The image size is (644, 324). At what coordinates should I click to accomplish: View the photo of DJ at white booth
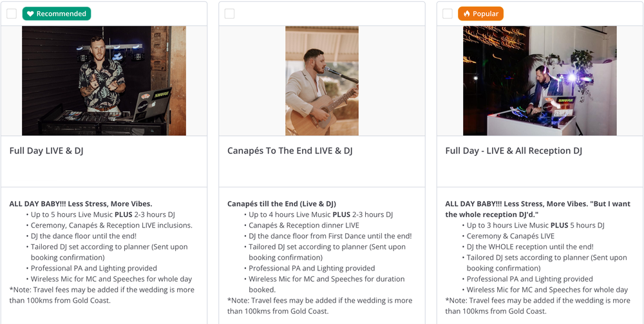(540, 81)
